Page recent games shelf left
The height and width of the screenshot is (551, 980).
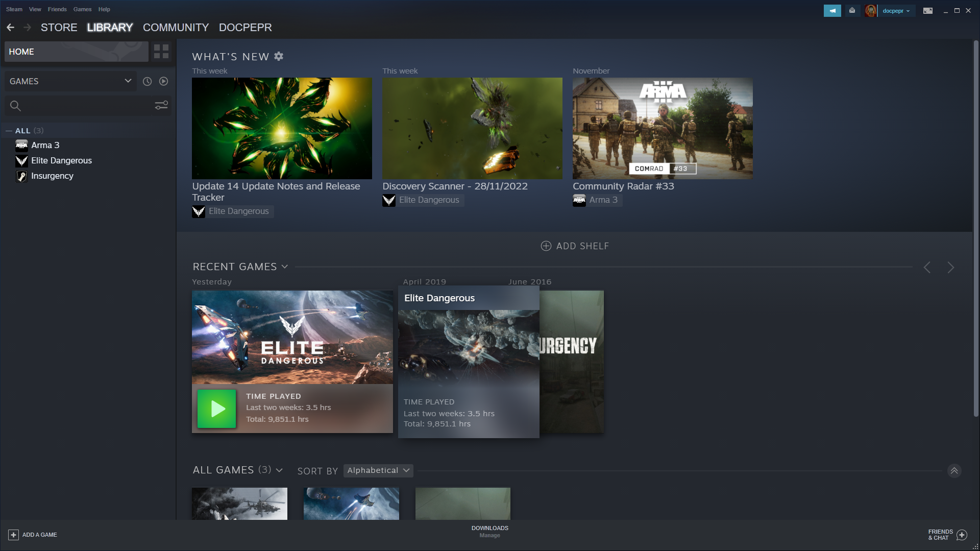927,268
